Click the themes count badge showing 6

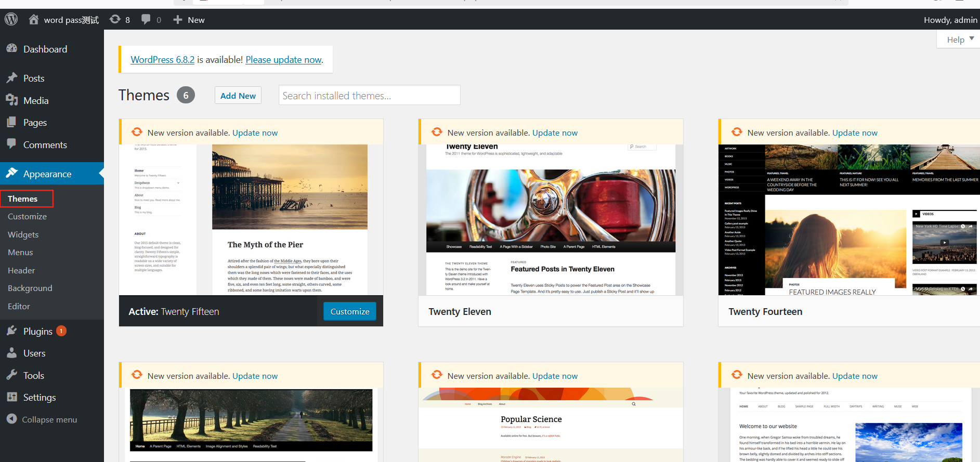click(x=186, y=95)
